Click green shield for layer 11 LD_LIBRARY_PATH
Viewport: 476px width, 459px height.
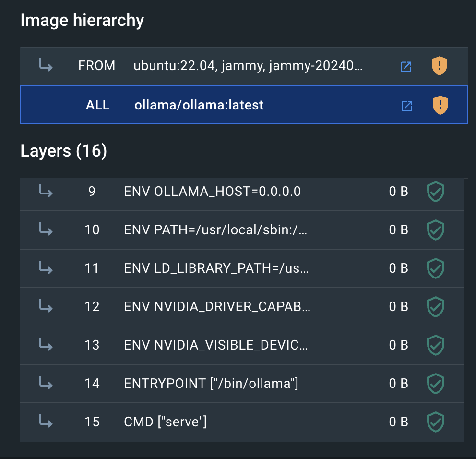tap(436, 268)
